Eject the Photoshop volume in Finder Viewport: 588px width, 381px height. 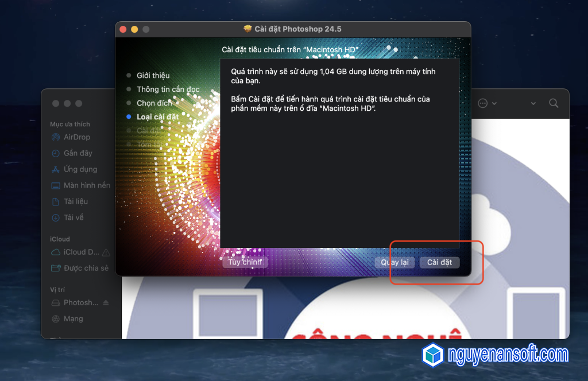[106, 303]
